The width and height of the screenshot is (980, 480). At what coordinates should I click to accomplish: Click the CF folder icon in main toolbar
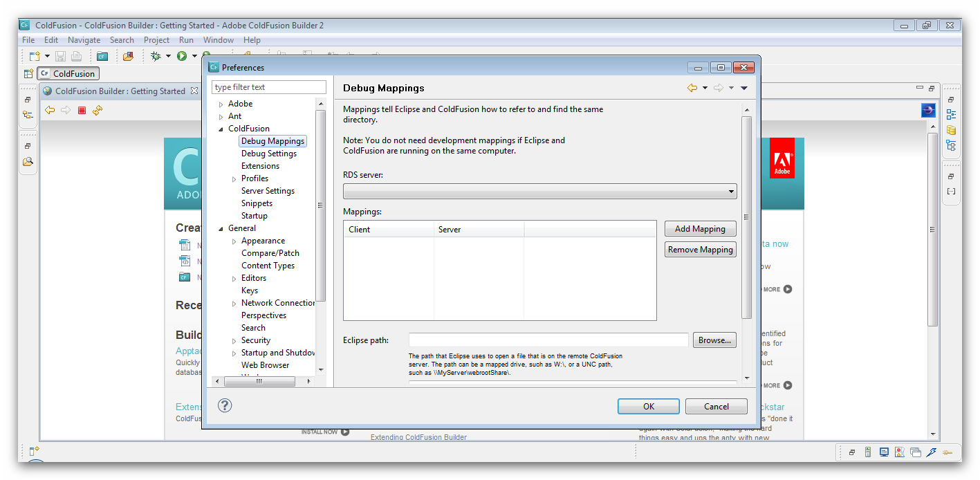click(x=102, y=56)
